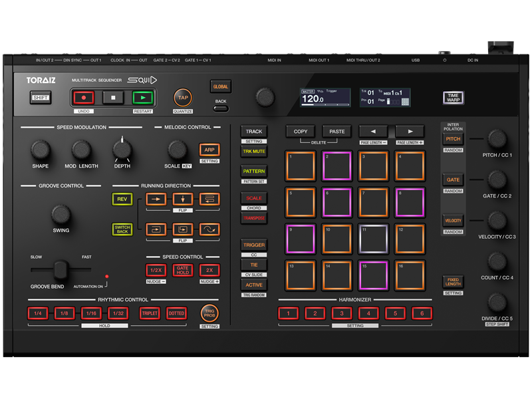Tap purple-lit pad 6
Image resolution: width=532 pixels, height=399 pixels.
337,203
